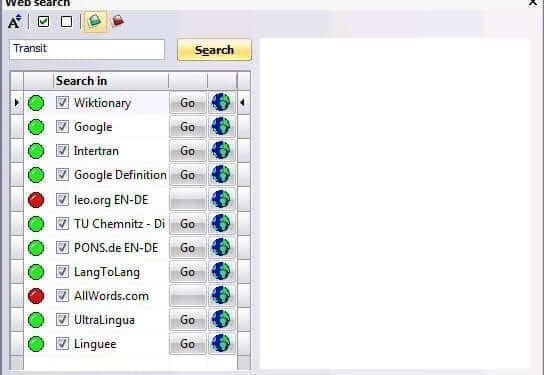Viewport: 544px width, 375px height.
Task: Toggle the AllWords.com checkbox
Action: (62, 296)
